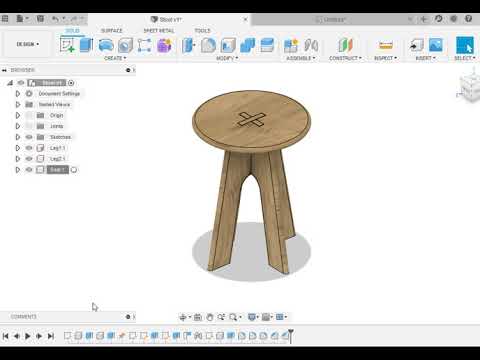Image resolution: width=480 pixels, height=360 pixels.
Task: Step the timeline back one feature
Action: click(16, 336)
